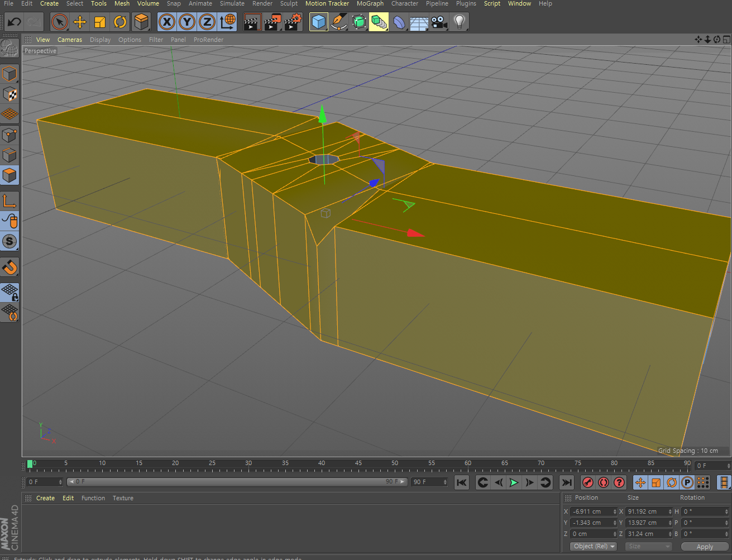Toggle the Y axis lock
Image resolution: width=732 pixels, height=560 pixels.
coord(187,22)
